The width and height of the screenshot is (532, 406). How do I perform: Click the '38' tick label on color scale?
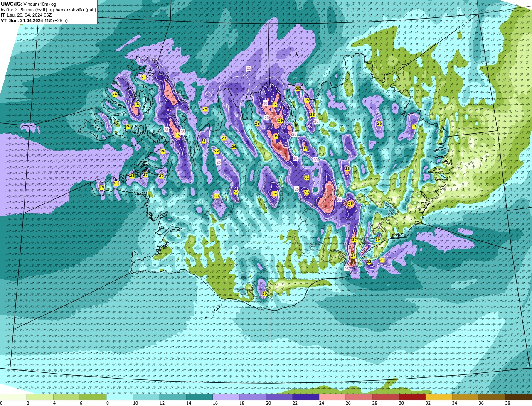508,403
